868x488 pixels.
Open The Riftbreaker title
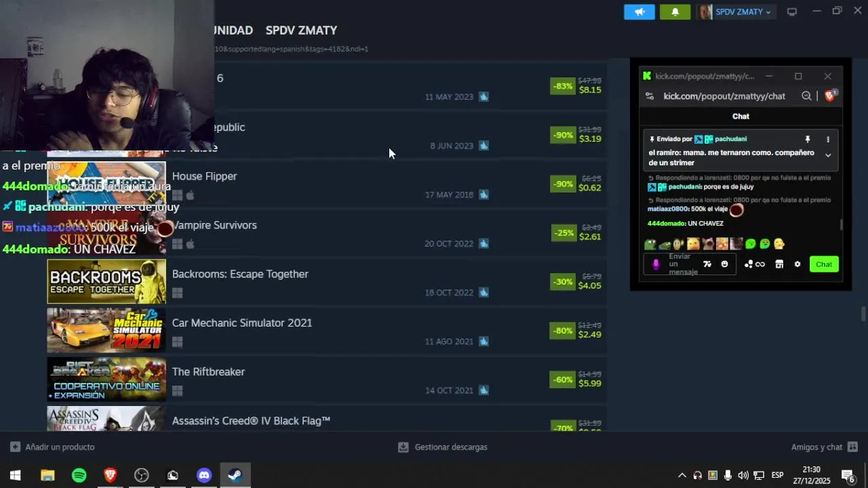(x=208, y=371)
